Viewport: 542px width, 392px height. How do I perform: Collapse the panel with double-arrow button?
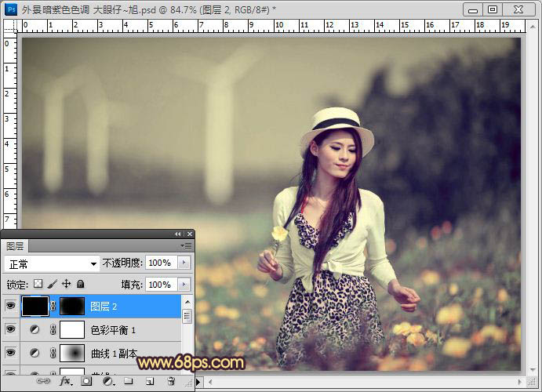[x=178, y=234]
